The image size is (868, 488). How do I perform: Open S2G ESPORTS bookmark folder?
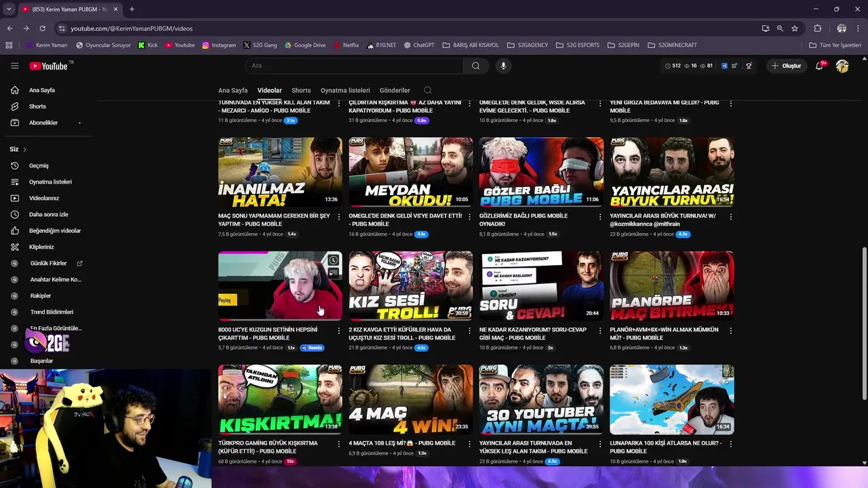tap(577, 45)
